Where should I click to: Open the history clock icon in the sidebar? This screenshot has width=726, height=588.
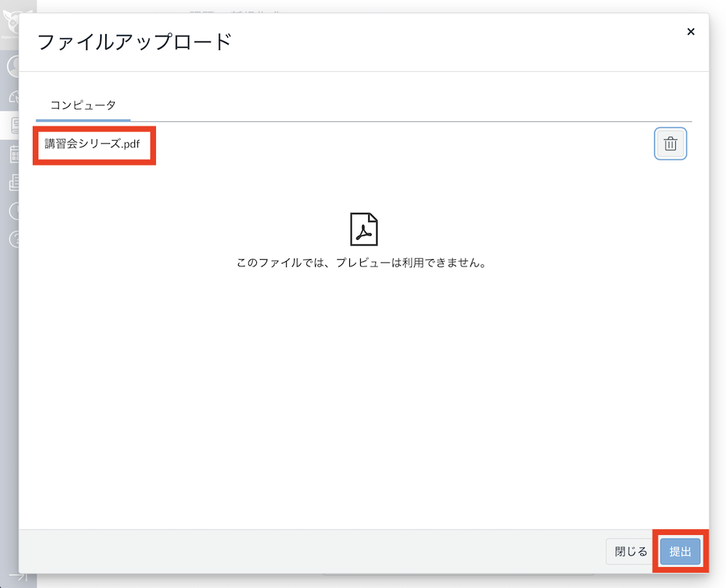pyautogui.click(x=15, y=211)
